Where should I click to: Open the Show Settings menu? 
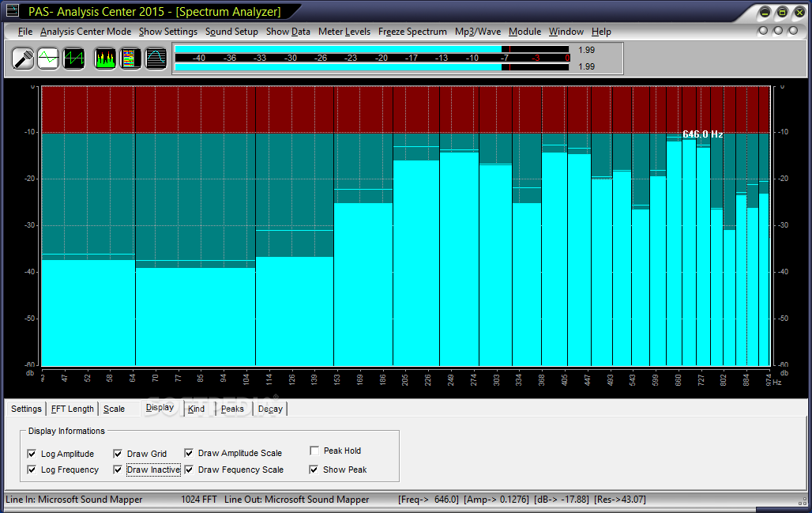167,32
